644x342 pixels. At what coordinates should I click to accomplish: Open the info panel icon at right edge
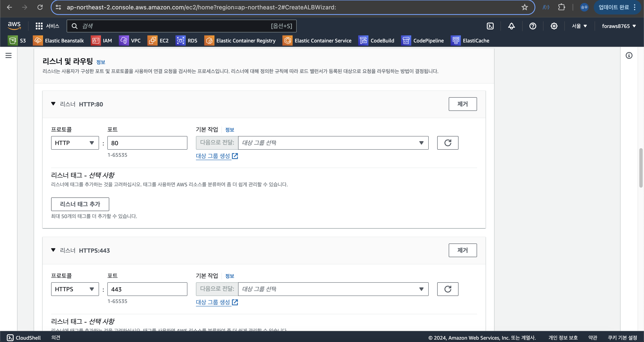[629, 55]
